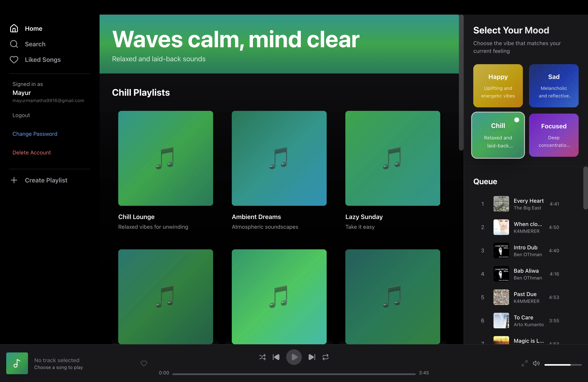The image size is (588, 382).
Task: Toggle repeat mode icon
Action: click(x=325, y=357)
